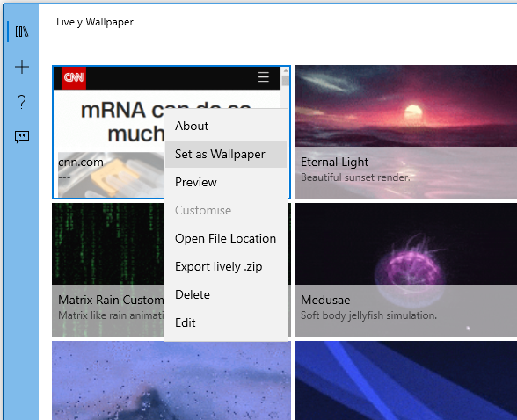Viewport: 517px width, 420px height.
Task: Click the Lively Wallpaper app title
Action: click(x=95, y=22)
